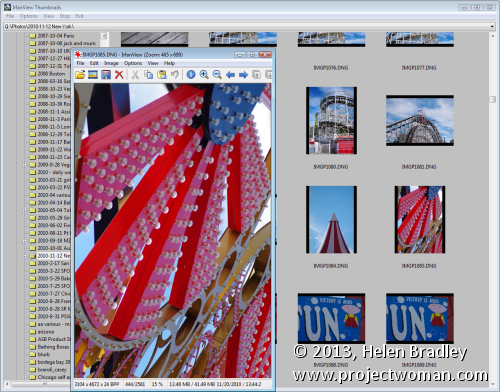Open the folder path dropdown arrow
Viewport: 500px width, 392px height.
pos(492,26)
